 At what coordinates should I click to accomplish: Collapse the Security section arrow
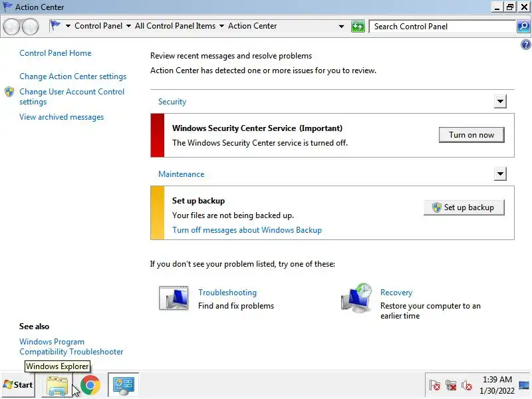pos(500,101)
